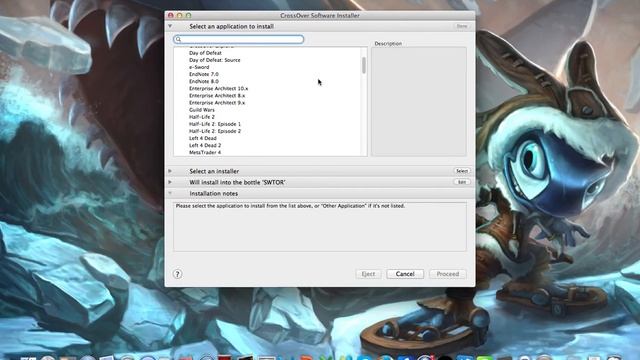The image size is (640, 360).
Task: Click the Select button for installer
Action: point(462,171)
